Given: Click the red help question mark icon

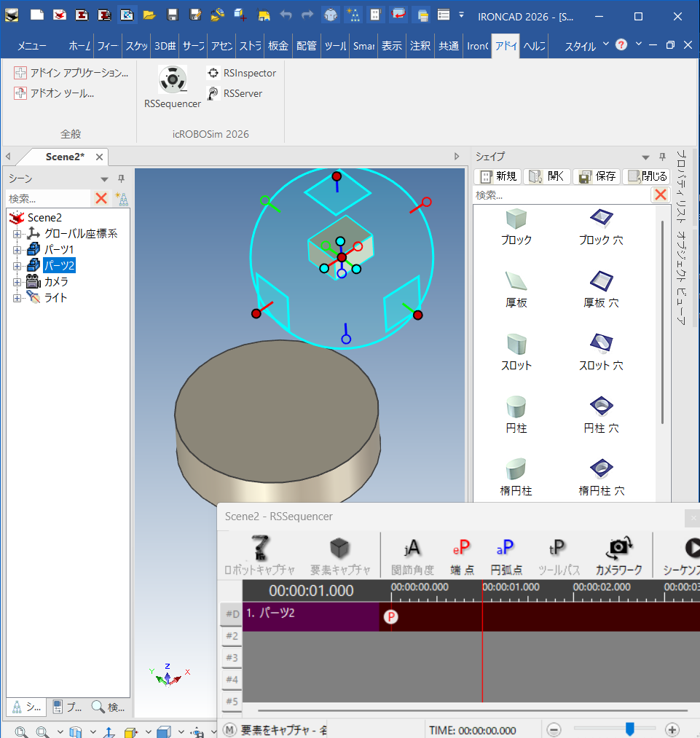Looking at the screenshot, I should [x=621, y=44].
